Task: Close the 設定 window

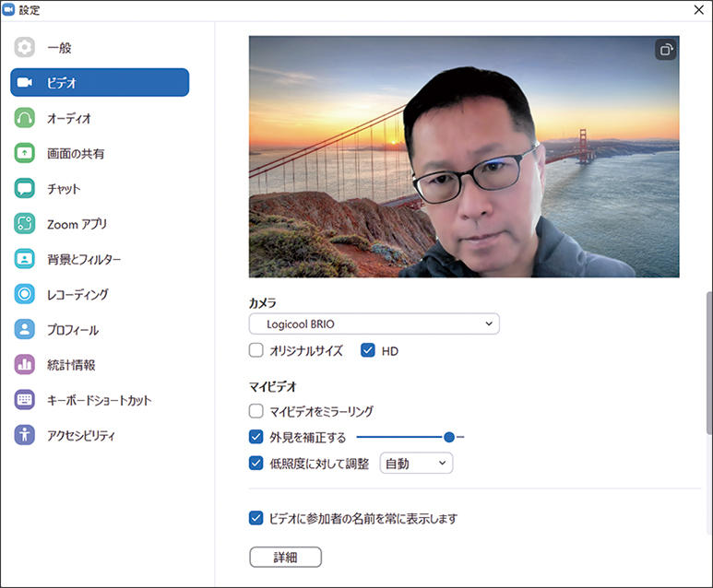Action: coord(699,9)
